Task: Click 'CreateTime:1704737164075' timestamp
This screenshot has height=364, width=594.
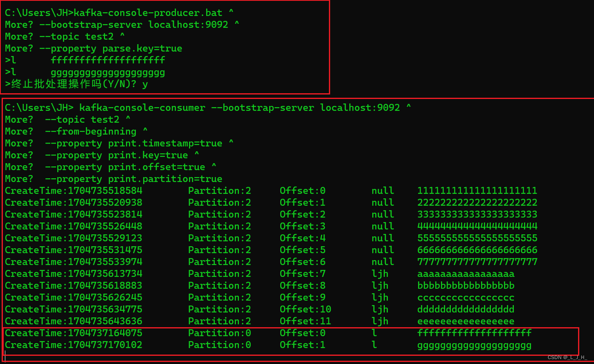Action: point(74,333)
